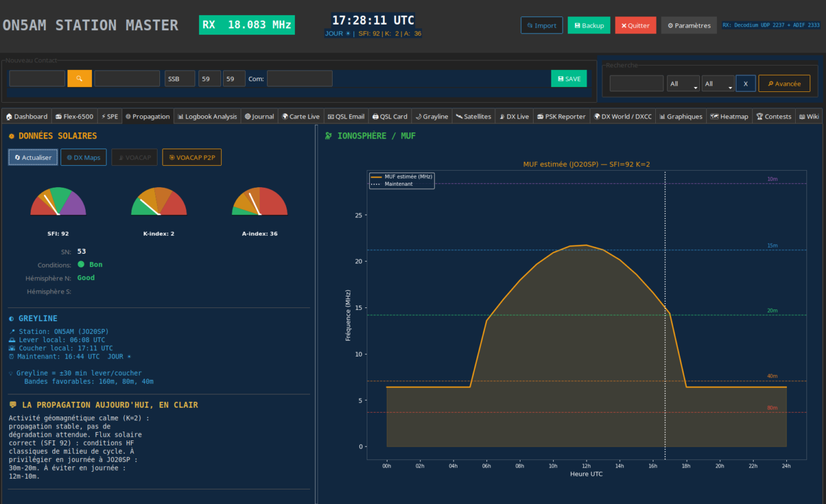Screen dimensions: 826x504
Task: Click the K-index: 2 gauge
Action: (159, 202)
